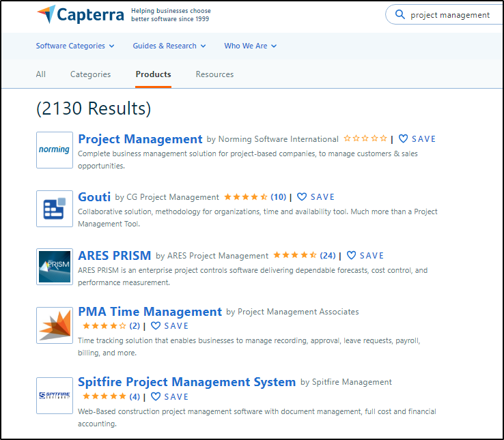Toggle Save heart for ARES PRISM
The width and height of the screenshot is (504, 440).
point(352,256)
